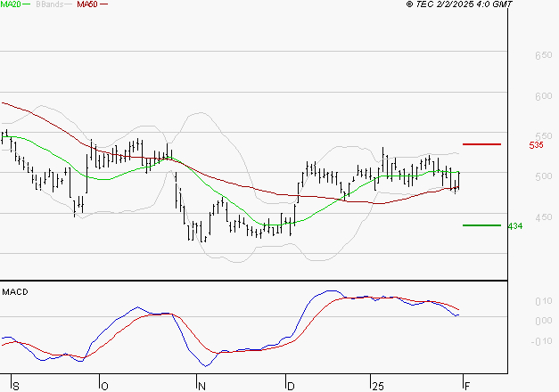The height and width of the screenshot is (392, 559).
Task: Click the D month marker on time axis
Action: click(291, 387)
